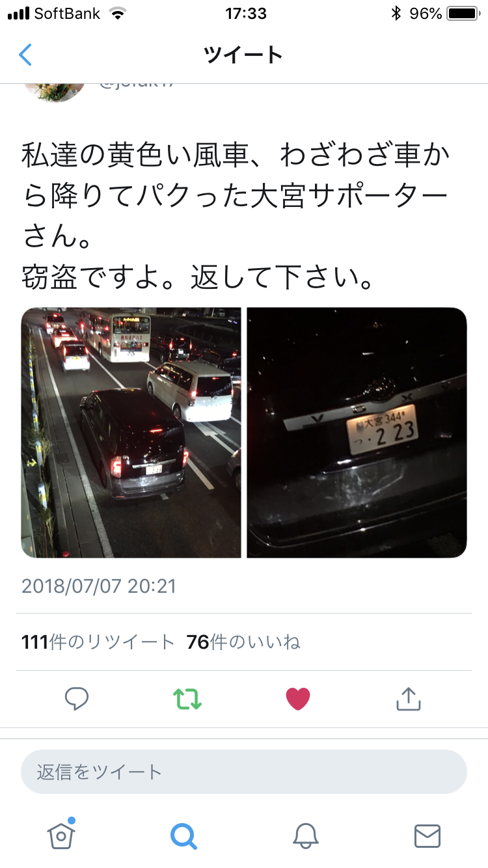Viewport: 488px width, 868px height.
Task: Go to the Home birdhouse tab
Action: 61,834
